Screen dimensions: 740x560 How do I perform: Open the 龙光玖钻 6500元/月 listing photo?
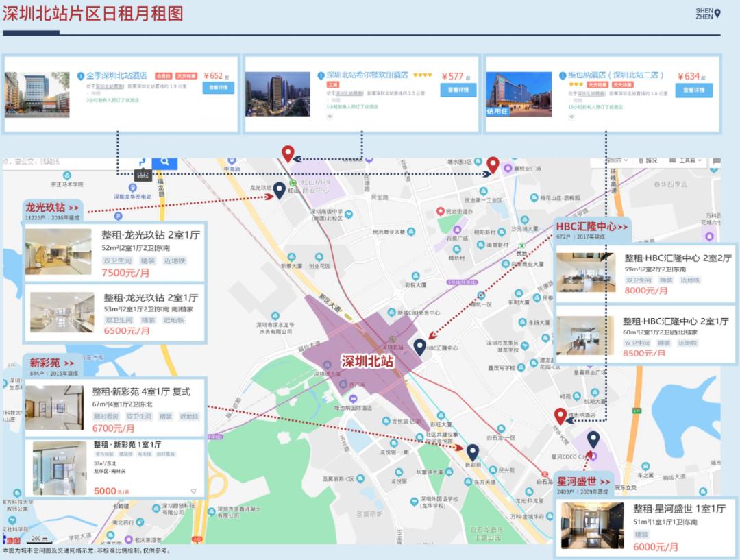[x=62, y=312]
